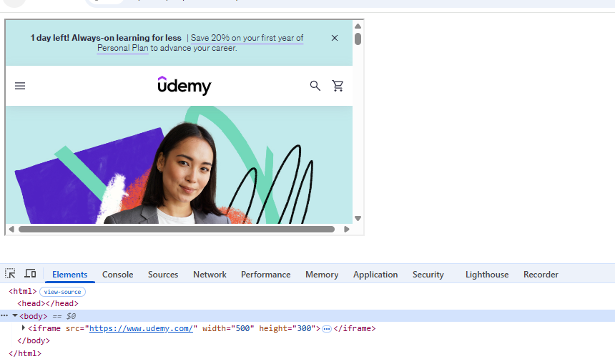This screenshot has width=615, height=364.
Task: Switch to the Network tab
Action: [210, 275]
